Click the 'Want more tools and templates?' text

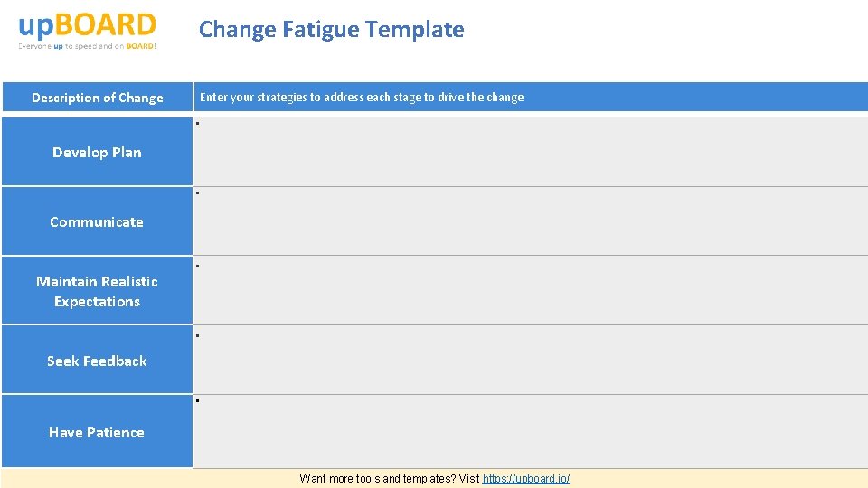pos(389,479)
